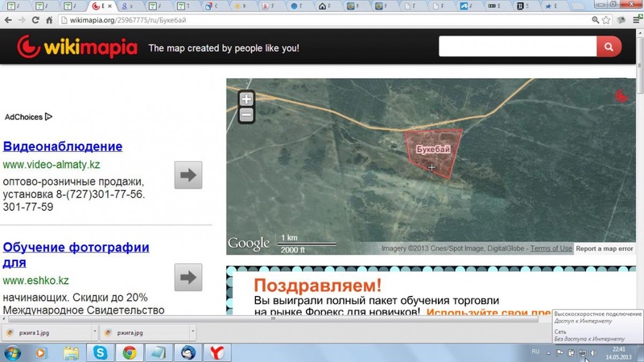Viewport: 644px width, 362px height.
Task: Switch to the active Wikimapia browser tab
Action: point(100,6)
